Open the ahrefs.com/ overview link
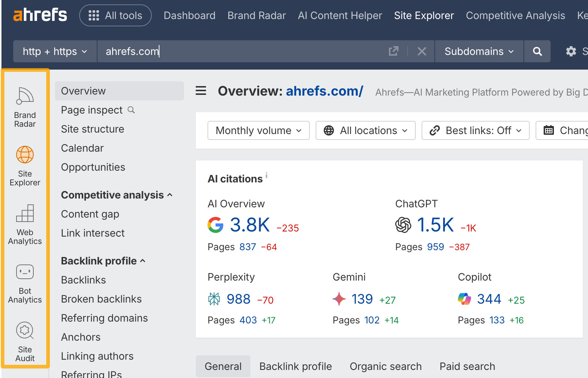Viewport: 588px width, 378px height. click(x=324, y=91)
